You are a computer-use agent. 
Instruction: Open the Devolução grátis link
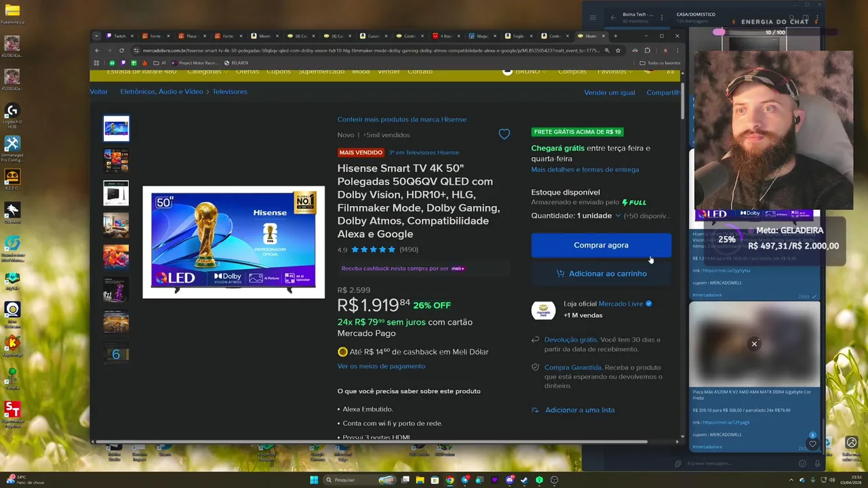pyautogui.click(x=570, y=340)
